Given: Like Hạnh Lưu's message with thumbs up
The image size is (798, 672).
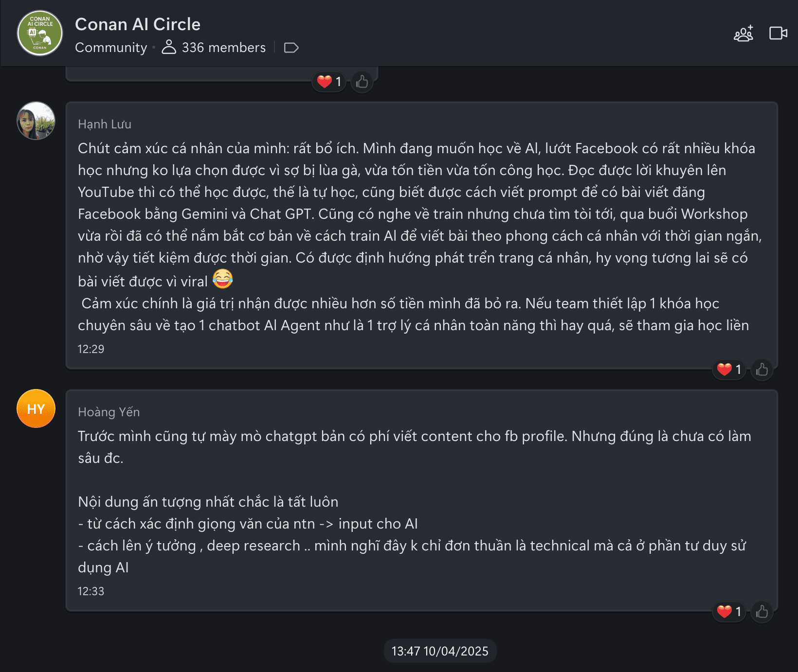Looking at the screenshot, I should pyautogui.click(x=762, y=370).
